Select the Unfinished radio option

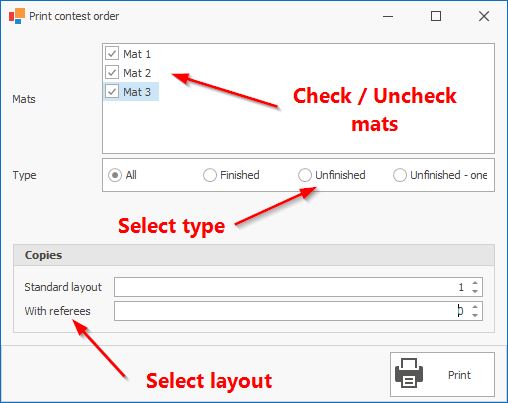coord(305,175)
